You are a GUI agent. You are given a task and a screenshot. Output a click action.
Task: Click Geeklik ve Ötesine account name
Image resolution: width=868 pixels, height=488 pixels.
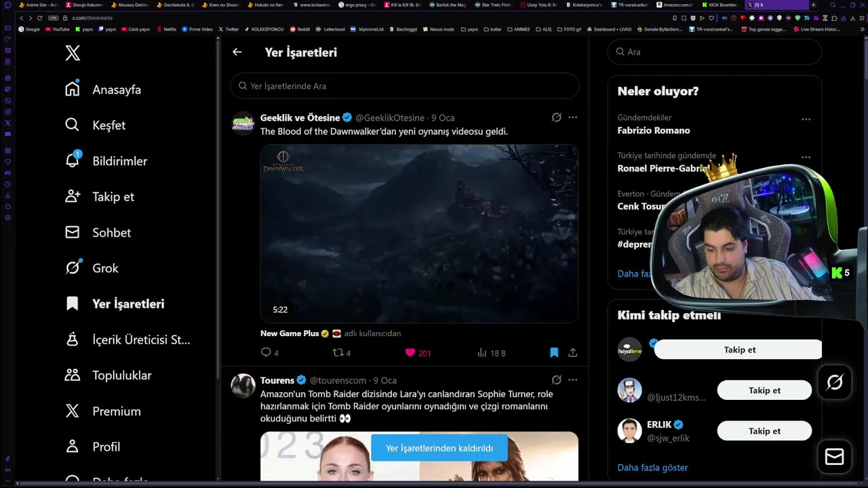click(300, 118)
